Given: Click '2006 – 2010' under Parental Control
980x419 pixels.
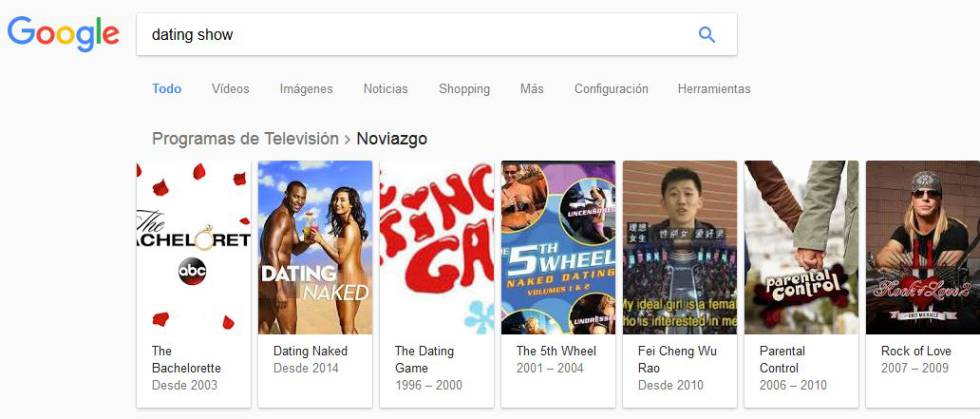Looking at the screenshot, I should click(794, 385).
